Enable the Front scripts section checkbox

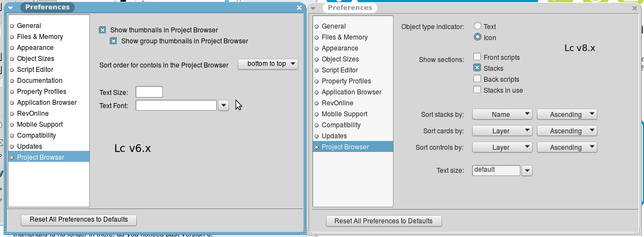pos(478,57)
